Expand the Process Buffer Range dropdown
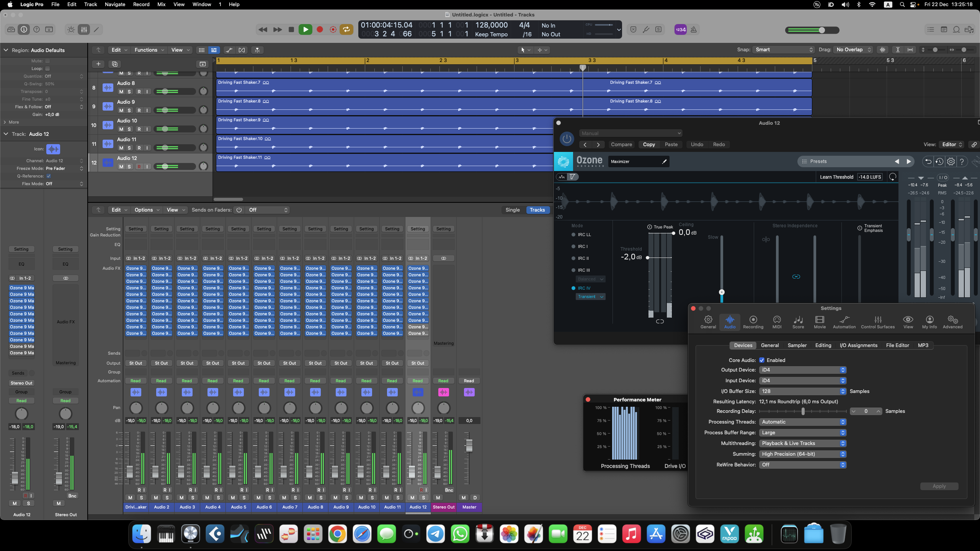The width and height of the screenshot is (980, 551). click(x=802, y=432)
